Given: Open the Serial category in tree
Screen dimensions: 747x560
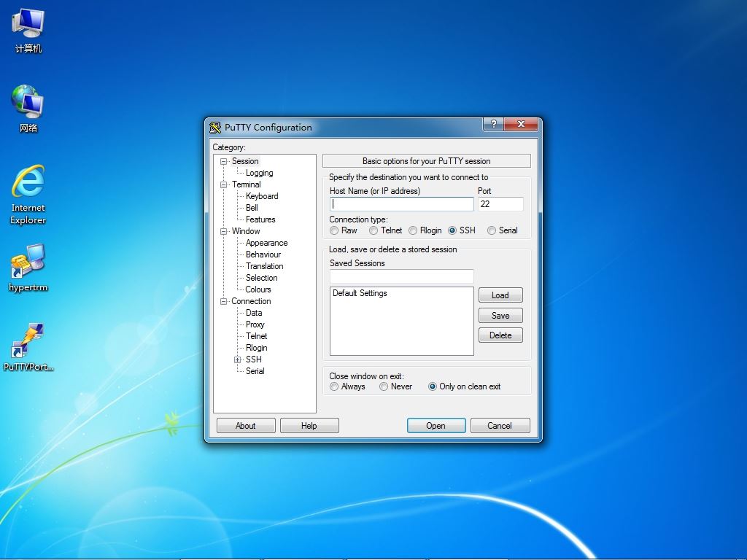Looking at the screenshot, I should pyautogui.click(x=255, y=371).
